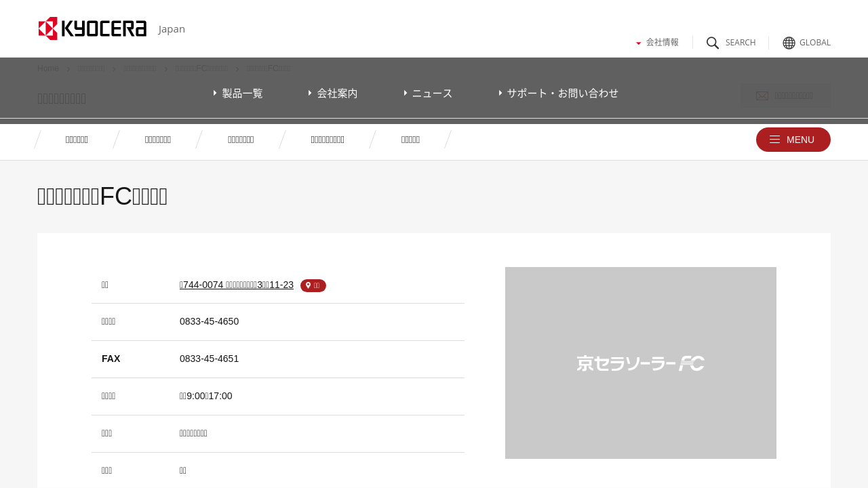
Task: Click the 744-0074 address link
Action: click(x=236, y=285)
